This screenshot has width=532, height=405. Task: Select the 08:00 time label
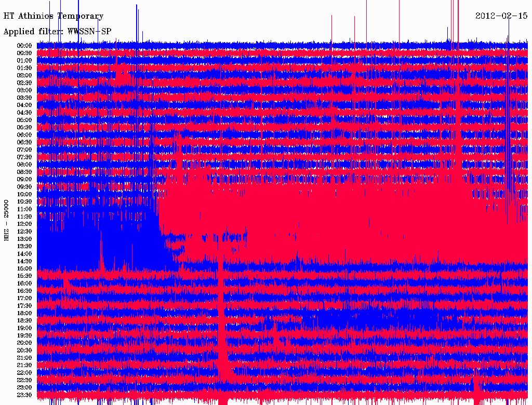(24, 165)
